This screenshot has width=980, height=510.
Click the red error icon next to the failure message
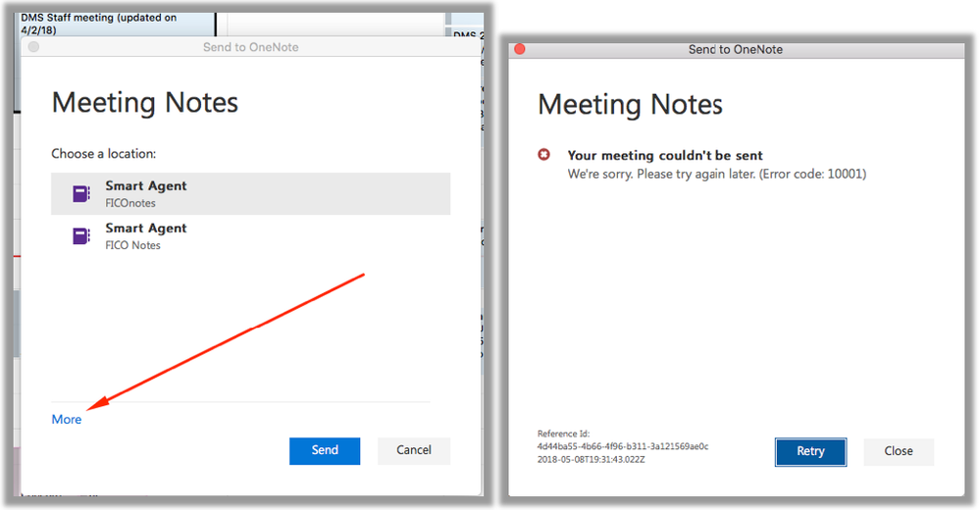coord(543,154)
